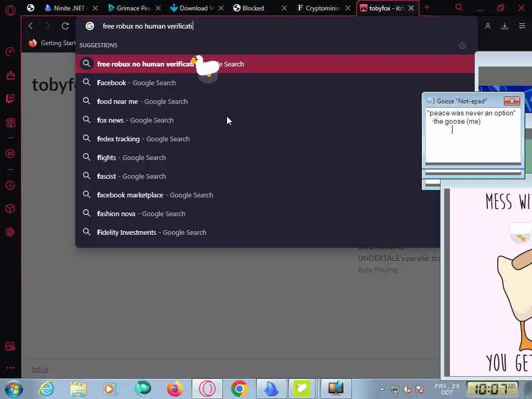Click the Google search engine icon in address bar
532x399 pixels.
pyautogui.click(x=89, y=26)
